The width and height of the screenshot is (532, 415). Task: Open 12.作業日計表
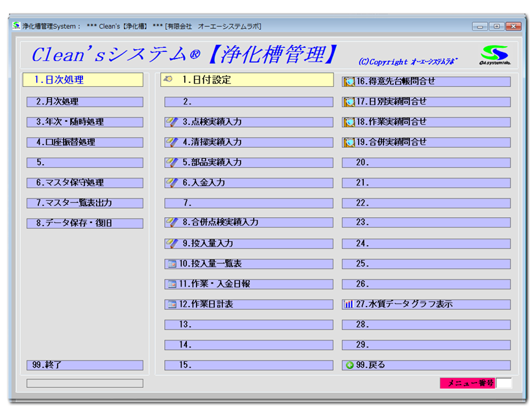[248, 305]
